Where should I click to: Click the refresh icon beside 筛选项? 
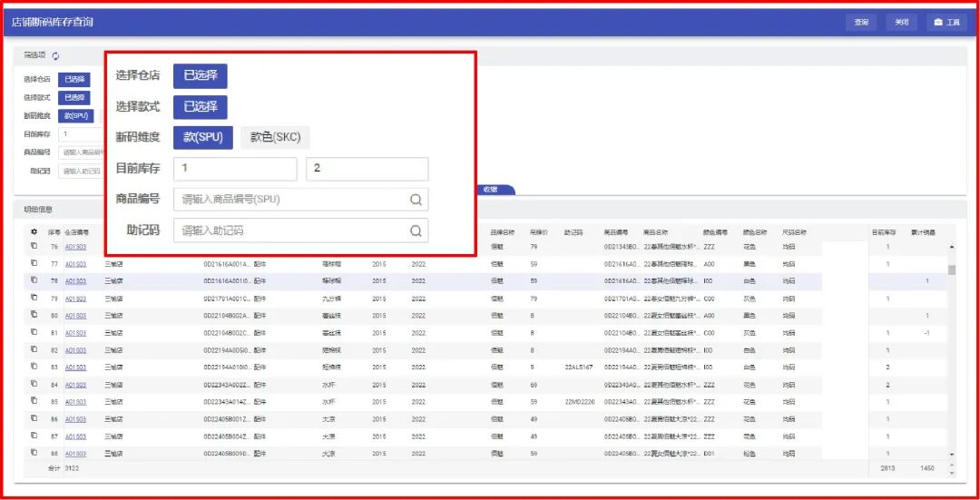coord(55,55)
